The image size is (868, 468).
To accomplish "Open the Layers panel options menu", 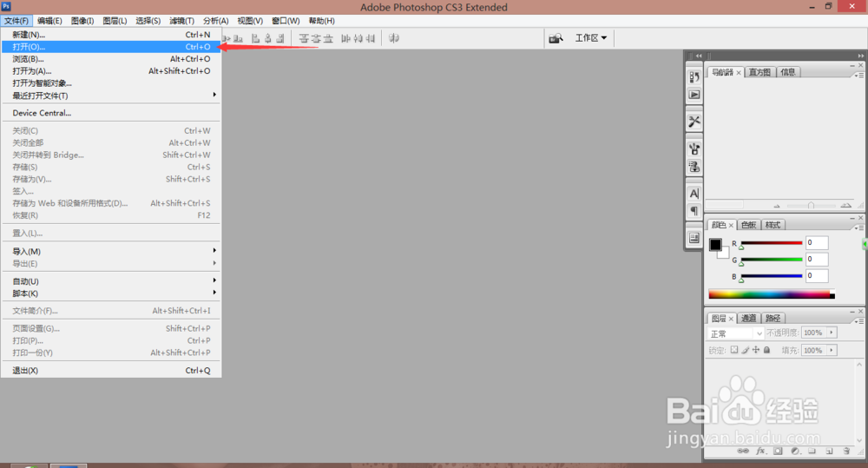I will coord(859,321).
